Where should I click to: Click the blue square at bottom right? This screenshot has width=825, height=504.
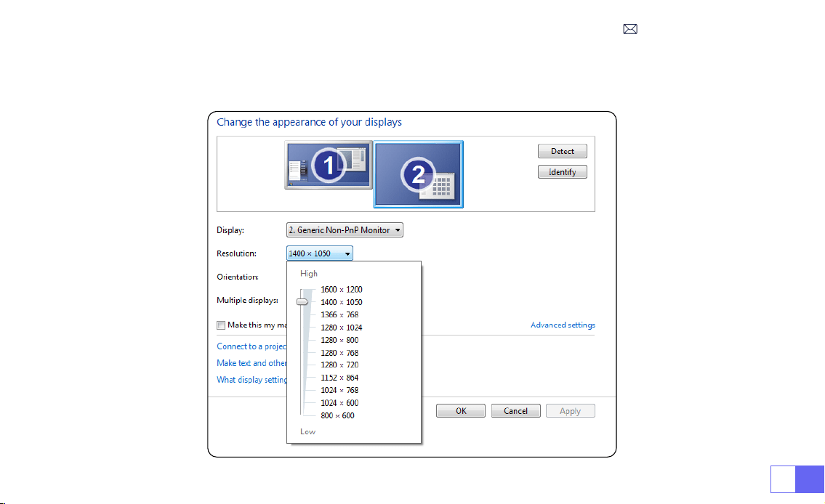pyautogui.click(x=810, y=479)
